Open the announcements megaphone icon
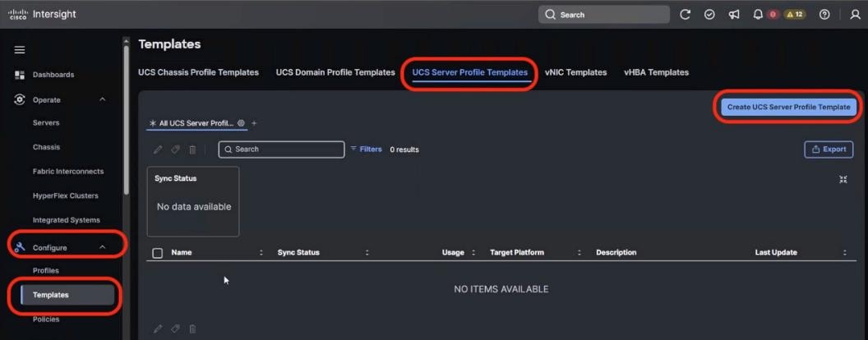This screenshot has height=340, width=868. pos(734,15)
